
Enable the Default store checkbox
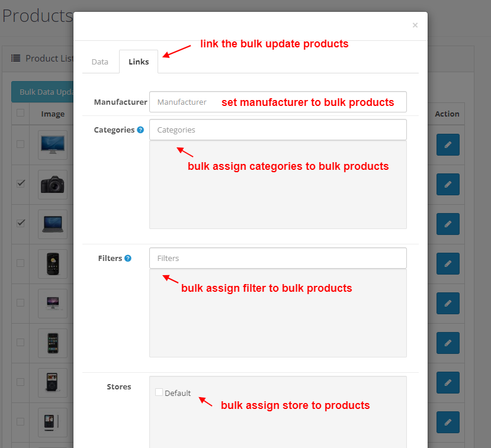pos(159,392)
